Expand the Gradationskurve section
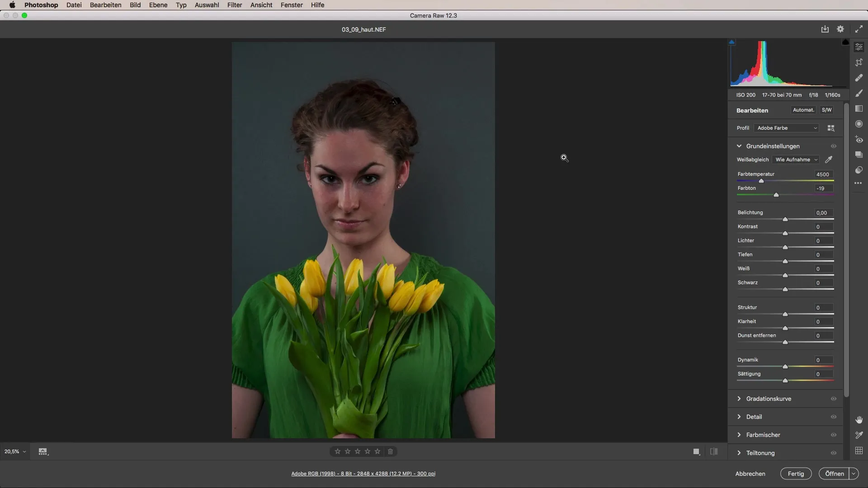The image size is (868, 488). (739, 399)
